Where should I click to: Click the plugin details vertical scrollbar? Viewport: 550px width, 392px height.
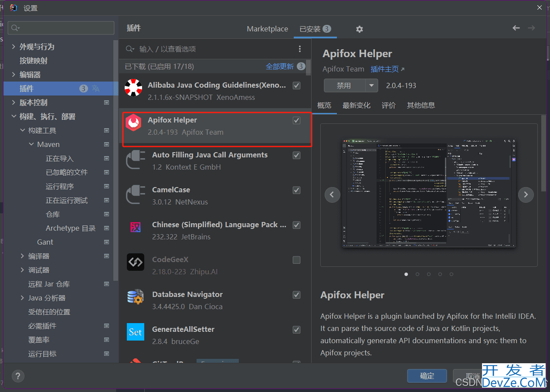[x=543, y=153]
